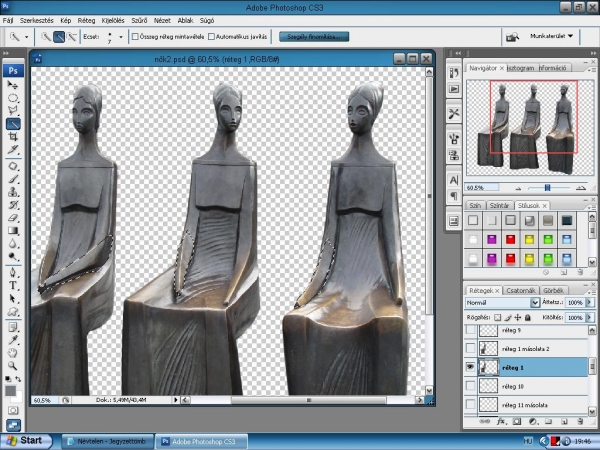Open the Munkaterület workspace dropdown
The width and height of the screenshot is (600, 450).
pyautogui.click(x=551, y=36)
